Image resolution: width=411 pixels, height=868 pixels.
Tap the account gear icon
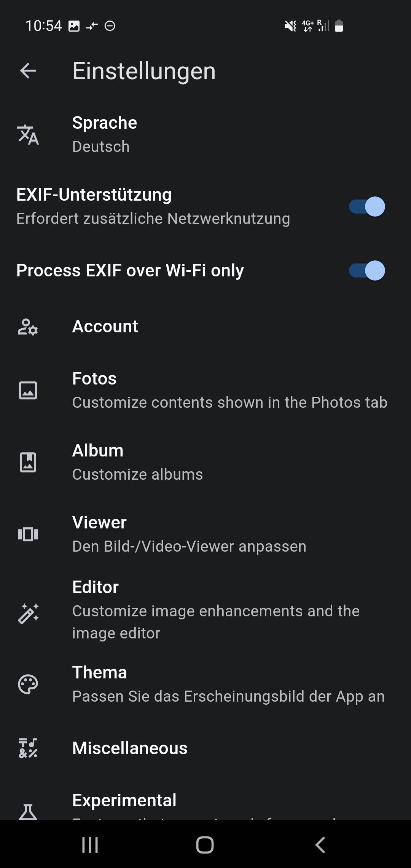coord(28,327)
